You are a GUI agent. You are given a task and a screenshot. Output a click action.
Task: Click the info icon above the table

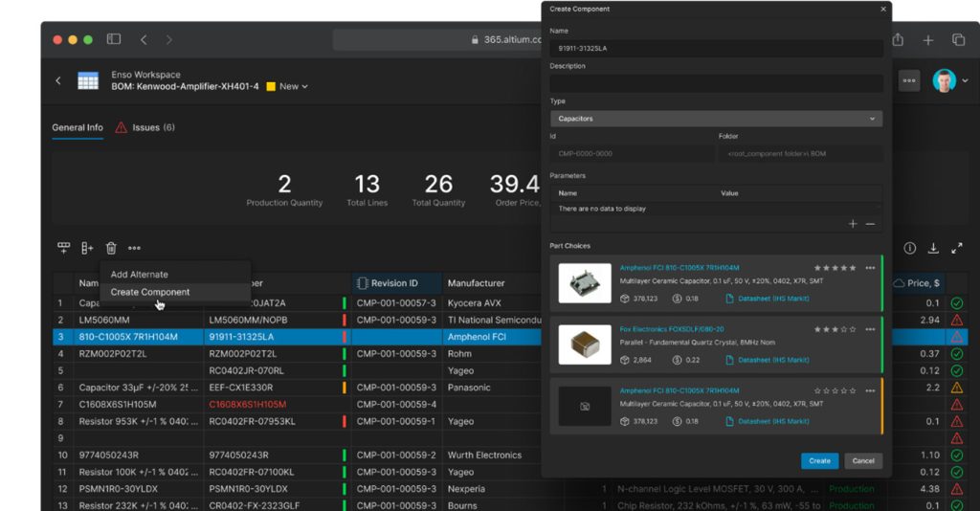coord(910,248)
